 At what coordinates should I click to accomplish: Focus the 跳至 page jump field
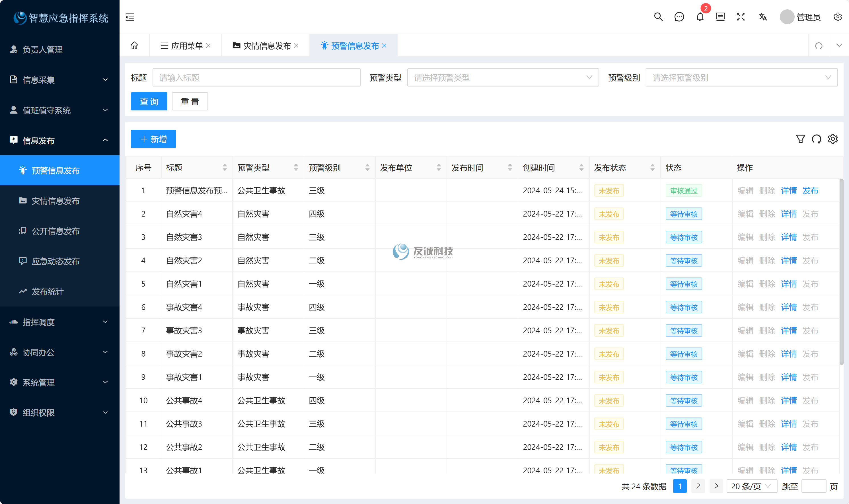tap(814, 486)
